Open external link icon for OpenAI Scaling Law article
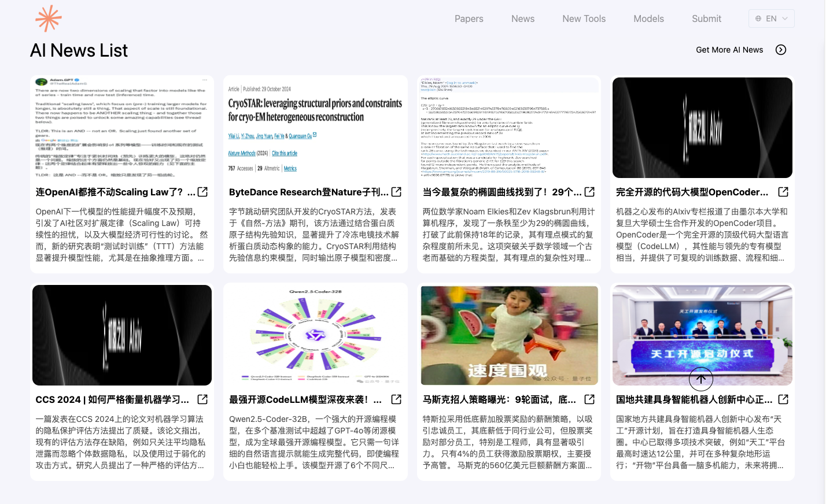826x504 pixels. coord(202,192)
